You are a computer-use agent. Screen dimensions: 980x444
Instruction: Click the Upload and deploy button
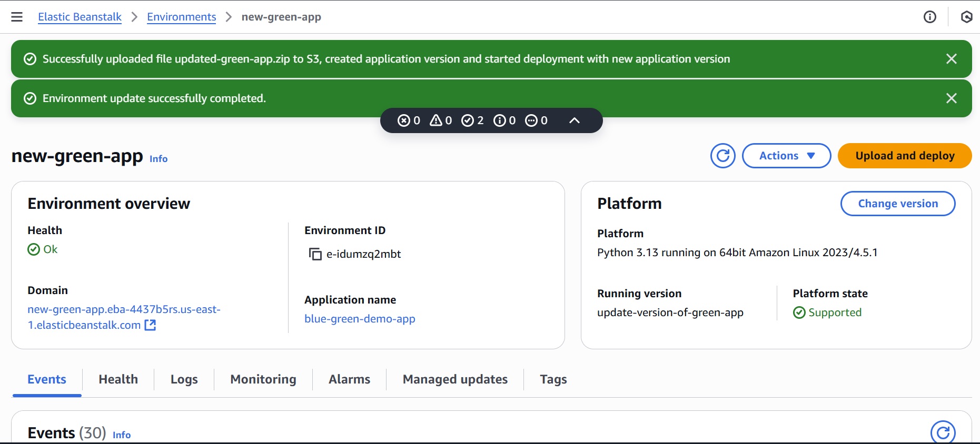coord(904,156)
